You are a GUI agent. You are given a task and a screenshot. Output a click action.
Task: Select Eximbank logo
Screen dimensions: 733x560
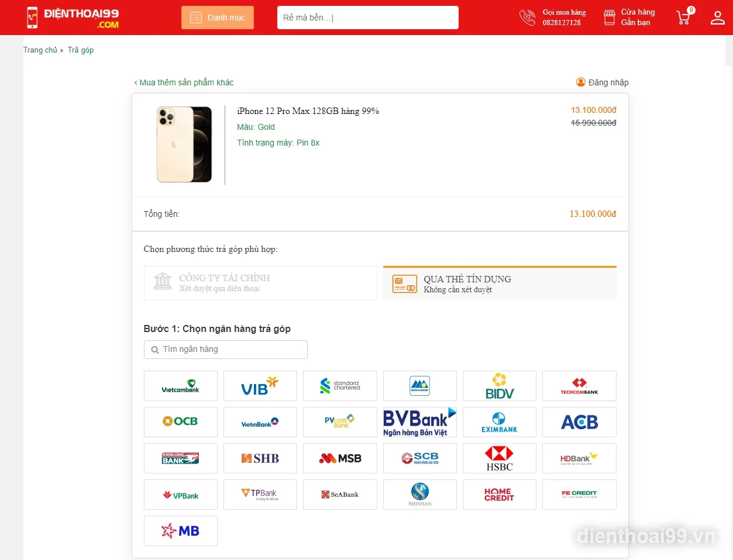pos(500,422)
